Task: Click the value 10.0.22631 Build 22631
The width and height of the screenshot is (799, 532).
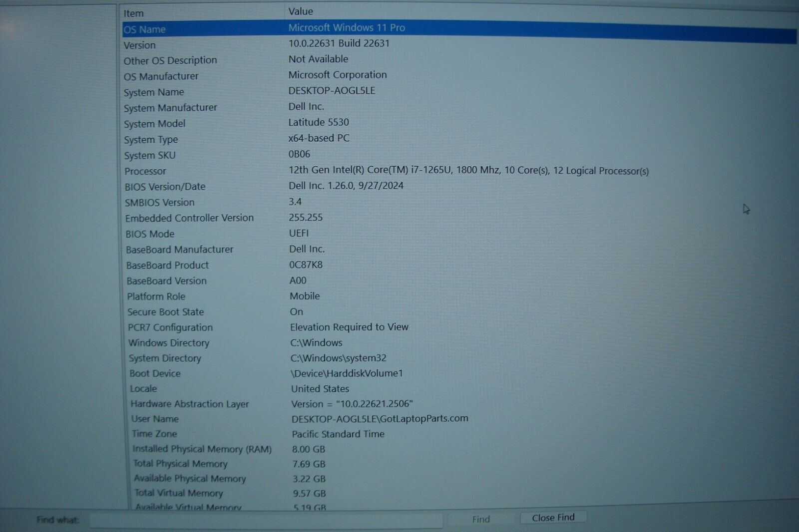Action: [339, 43]
